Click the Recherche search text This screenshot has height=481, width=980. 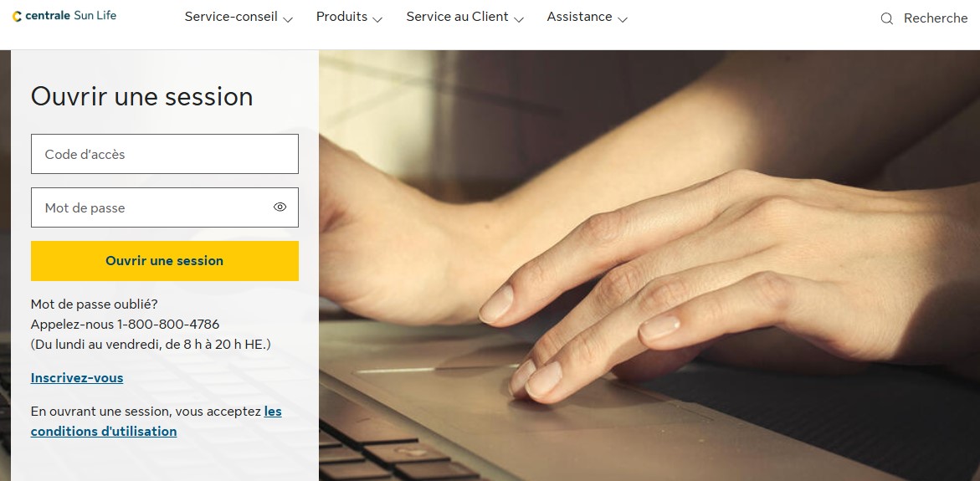click(x=936, y=18)
